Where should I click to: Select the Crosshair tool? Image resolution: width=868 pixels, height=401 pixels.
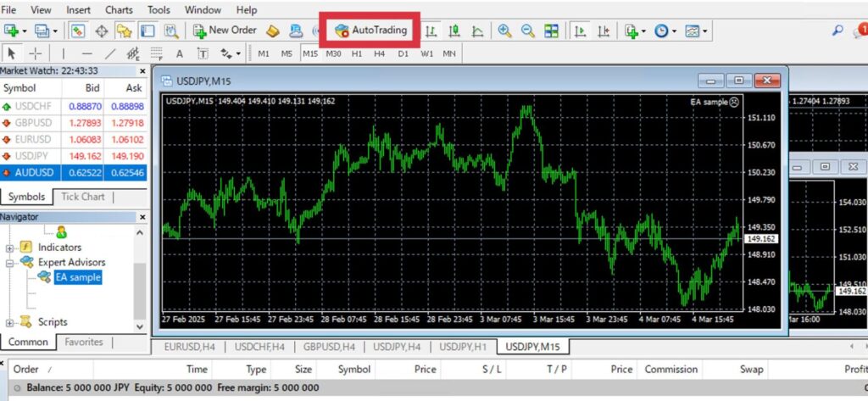point(36,53)
